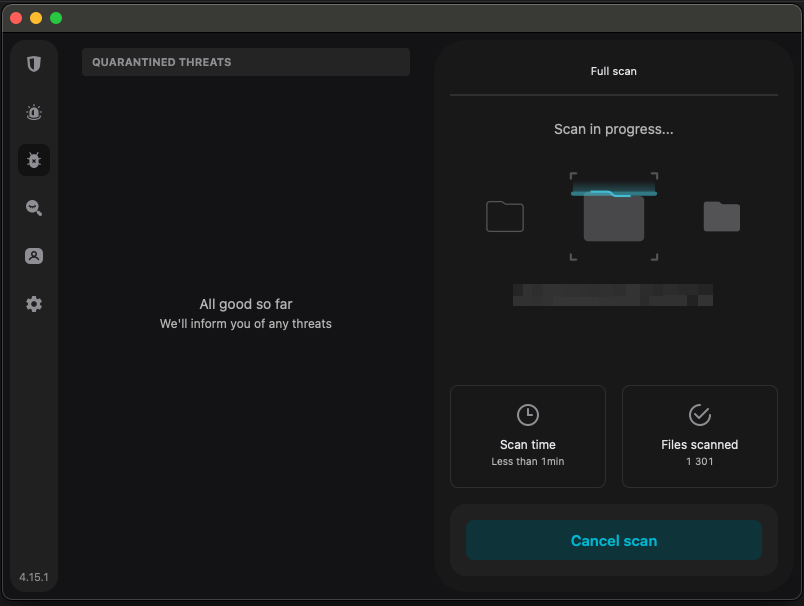Click the outlined folder icon on left
Screen dimensions: 804x606
pos(505,216)
